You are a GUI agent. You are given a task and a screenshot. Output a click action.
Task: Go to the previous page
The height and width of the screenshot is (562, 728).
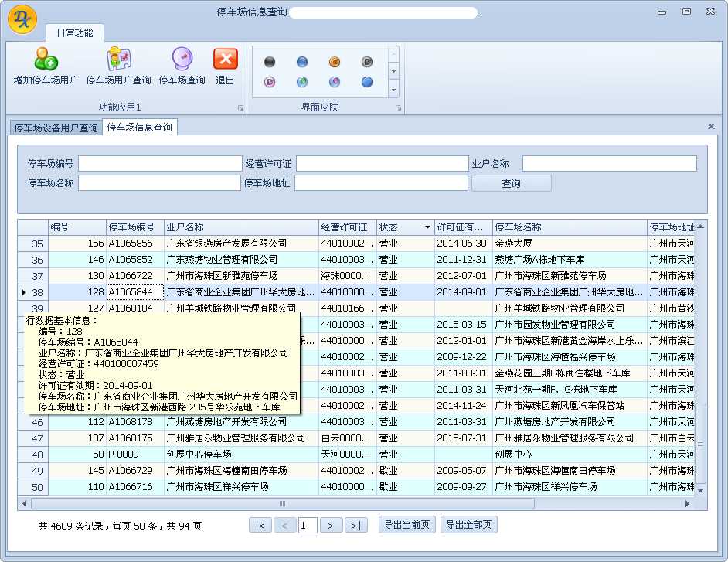(284, 526)
